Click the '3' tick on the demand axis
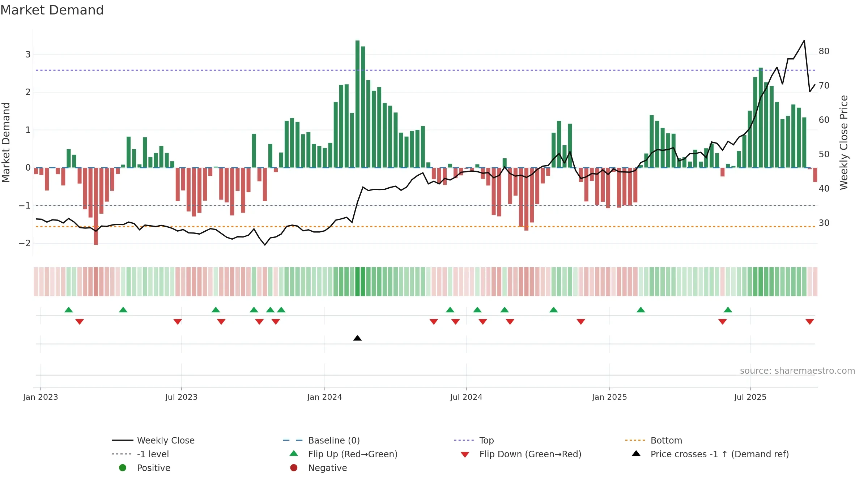Viewport: 868px width, 488px height. click(28, 54)
